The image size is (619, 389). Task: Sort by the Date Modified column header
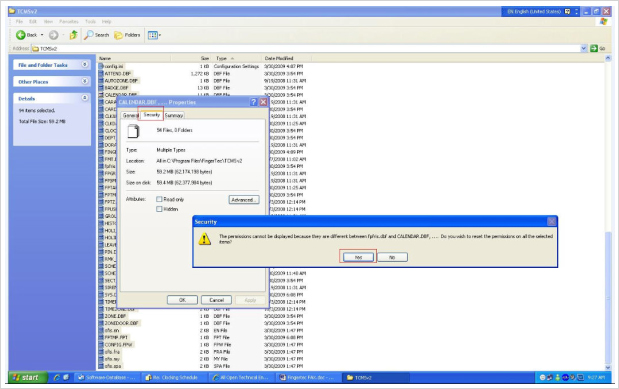point(287,58)
